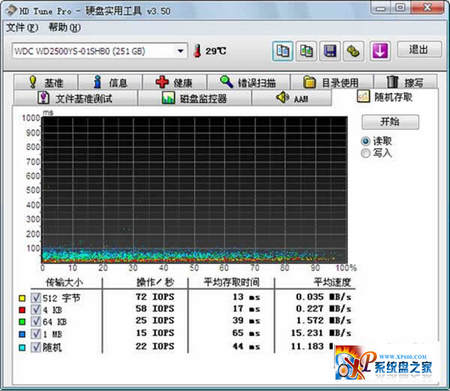The width and height of the screenshot is (450, 391).
Task: Toggle the 512 字节 checkbox
Action: coord(36,298)
